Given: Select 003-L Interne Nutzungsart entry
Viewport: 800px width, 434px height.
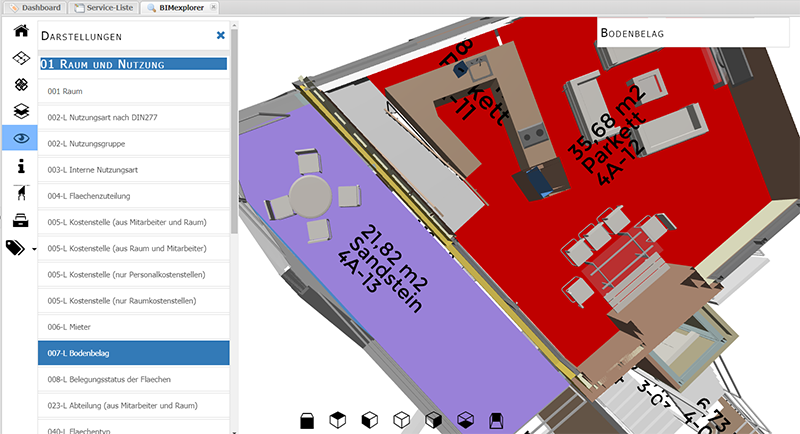Looking at the screenshot, I should pyautogui.click(x=134, y=170).
